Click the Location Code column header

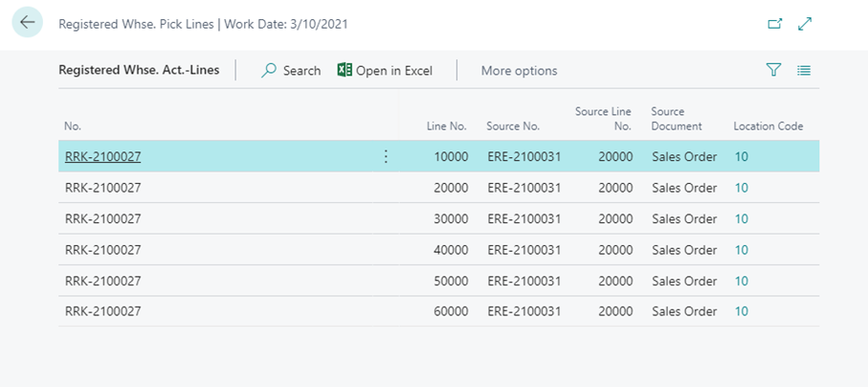tap(768, 126)
